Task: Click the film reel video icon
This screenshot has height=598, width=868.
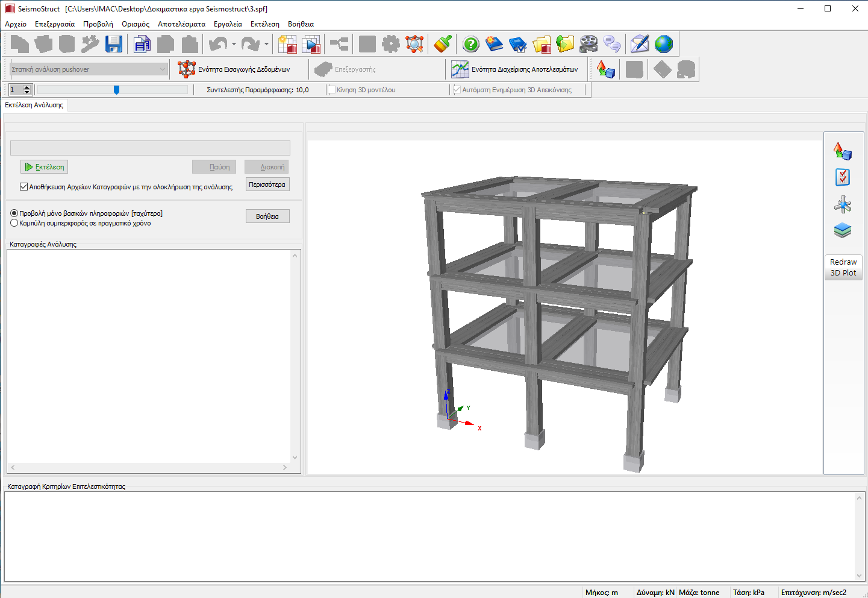Action: (x=589, y=44)
